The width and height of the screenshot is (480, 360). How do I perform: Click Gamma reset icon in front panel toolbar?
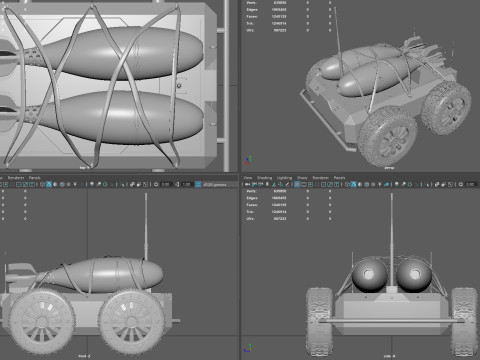click(x=177, y=184)
